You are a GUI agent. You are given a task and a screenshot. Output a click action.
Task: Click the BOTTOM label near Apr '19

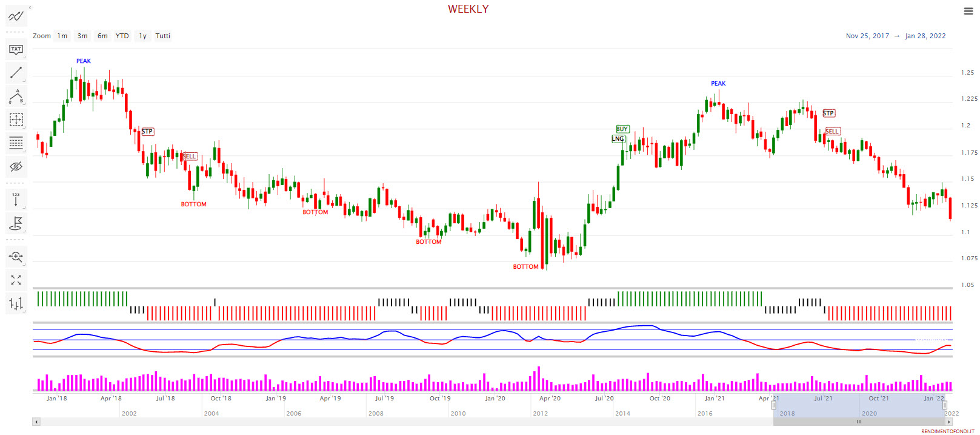pyautogui.click(x=315, y=212)
